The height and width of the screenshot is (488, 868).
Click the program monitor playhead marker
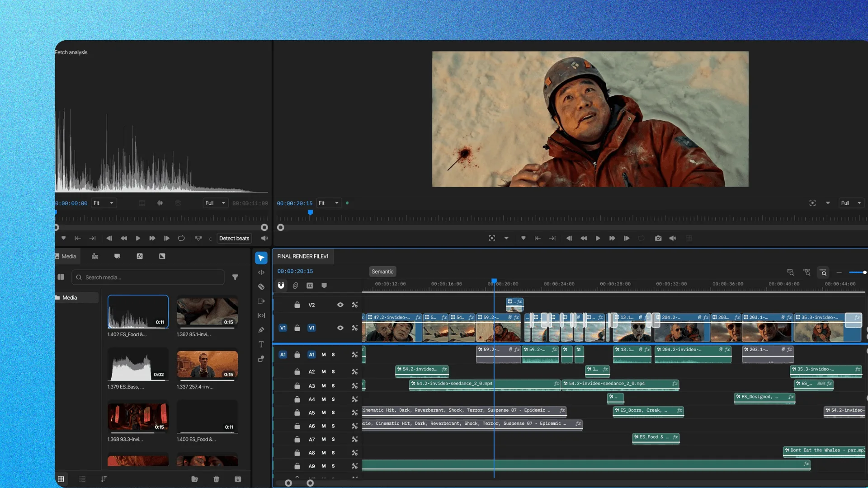pyautogui.click(x=310, y=212)
